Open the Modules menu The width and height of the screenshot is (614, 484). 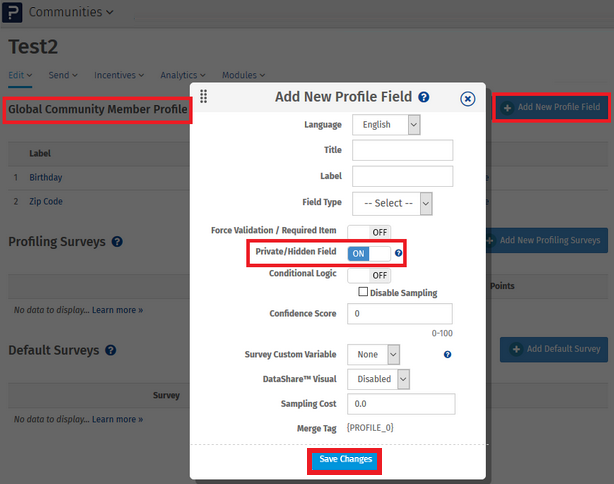[x=244, y=75]
